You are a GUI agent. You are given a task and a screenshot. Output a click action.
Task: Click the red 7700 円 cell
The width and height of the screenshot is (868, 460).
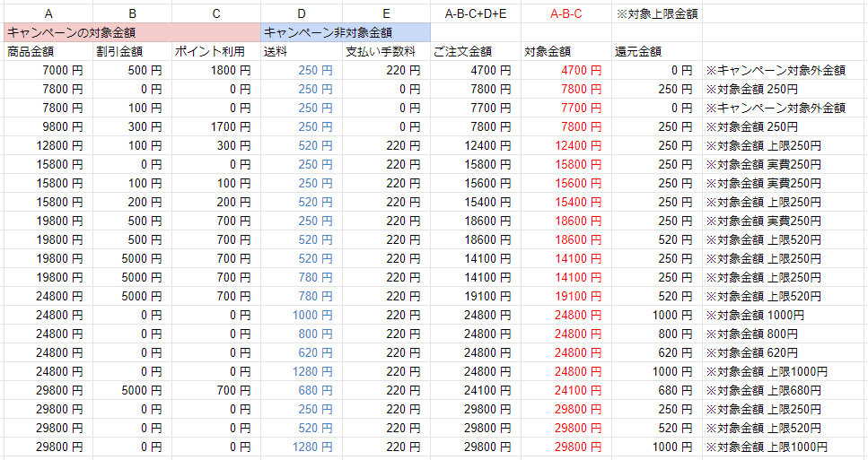(566, 108)
